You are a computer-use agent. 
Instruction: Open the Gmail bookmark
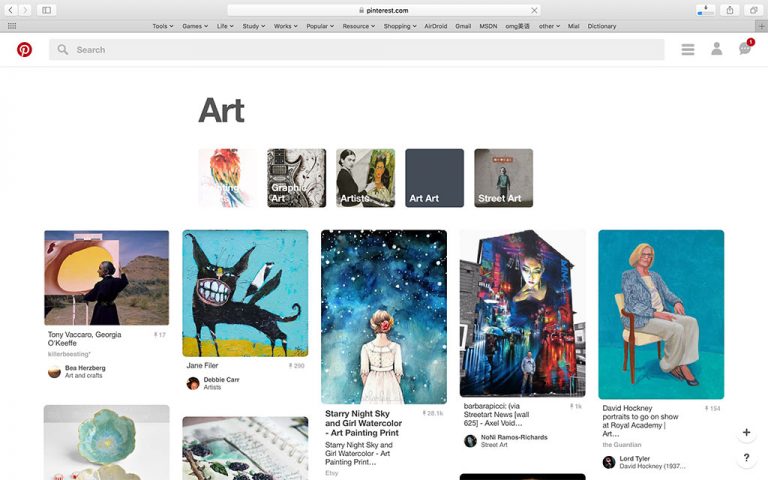click(463, 26)
